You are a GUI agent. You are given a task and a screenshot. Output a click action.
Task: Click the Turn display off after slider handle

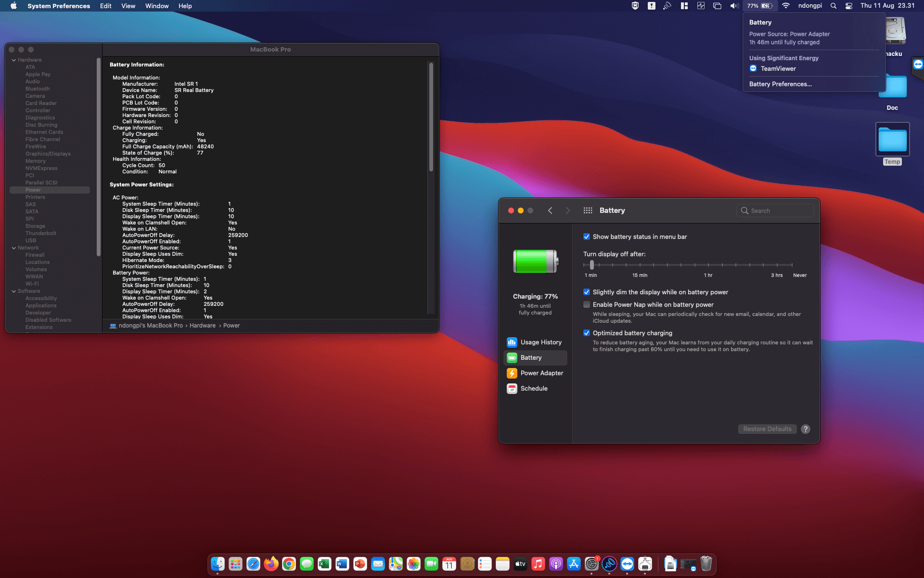point(591,264)
